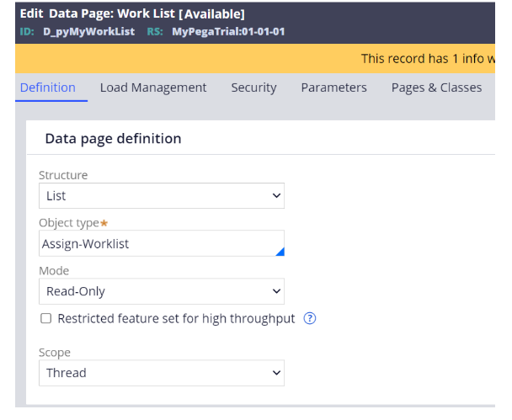This screenshot has height=420, width=512.
Task: Click the Structure field label
Action: [63, 175]
